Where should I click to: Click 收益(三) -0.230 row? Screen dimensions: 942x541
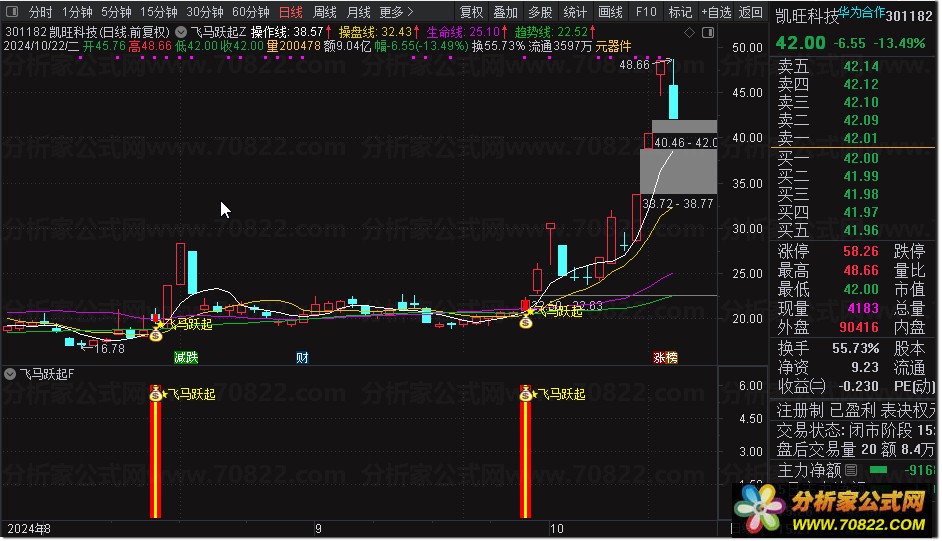(828, 386)
